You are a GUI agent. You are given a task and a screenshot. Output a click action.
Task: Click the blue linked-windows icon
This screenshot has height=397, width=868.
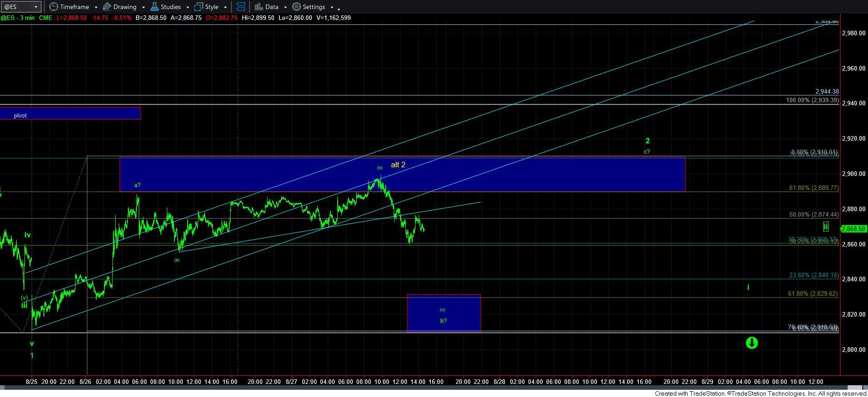pyautogui.click(x=241, y=7)
